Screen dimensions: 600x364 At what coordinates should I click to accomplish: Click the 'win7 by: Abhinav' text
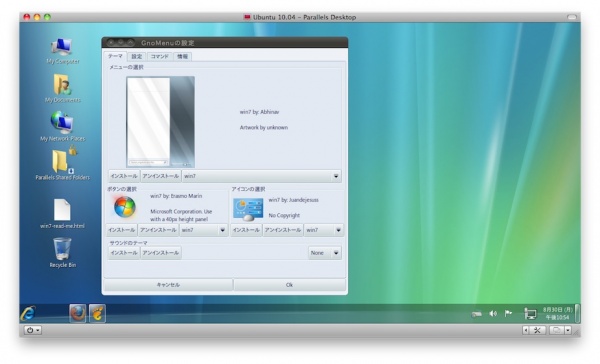click(259, 112)
